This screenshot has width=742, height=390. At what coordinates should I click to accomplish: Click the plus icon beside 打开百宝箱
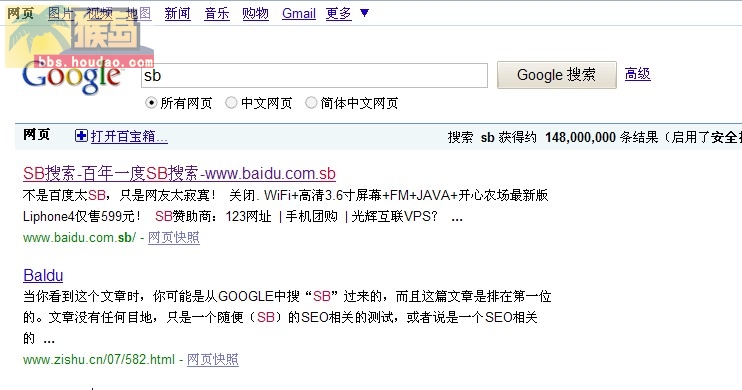click(81, 136)
